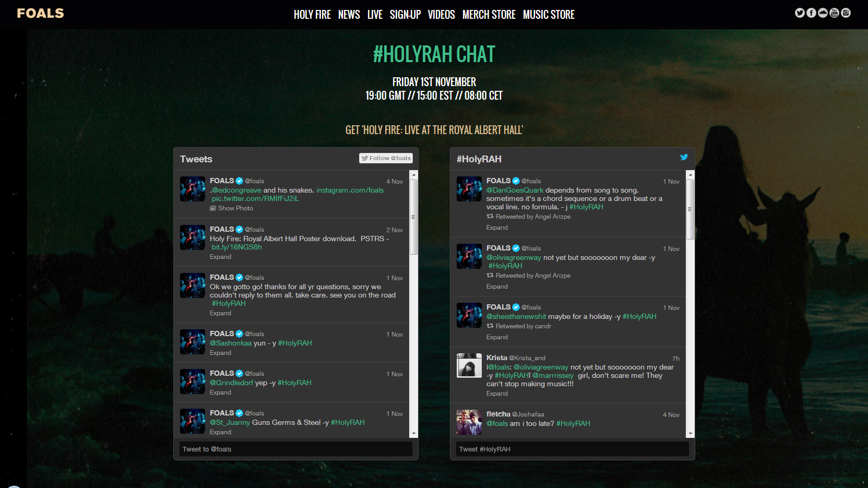868x488 pixels.
Task: Click the 2 Nov timestamp on the poster tweet
Action: click(x=395, y=230)
